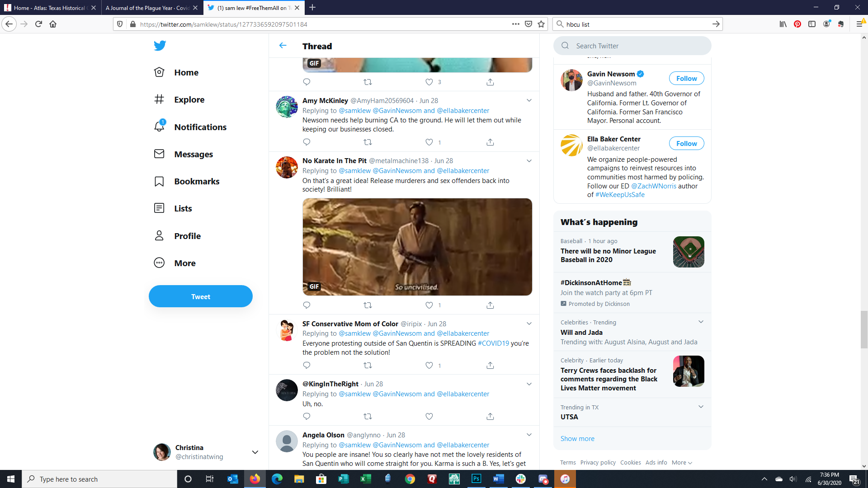Retweet Amy McKinley's reply
Image resolution: width=868 pixels, height=488 pixels.
point(368,142)
